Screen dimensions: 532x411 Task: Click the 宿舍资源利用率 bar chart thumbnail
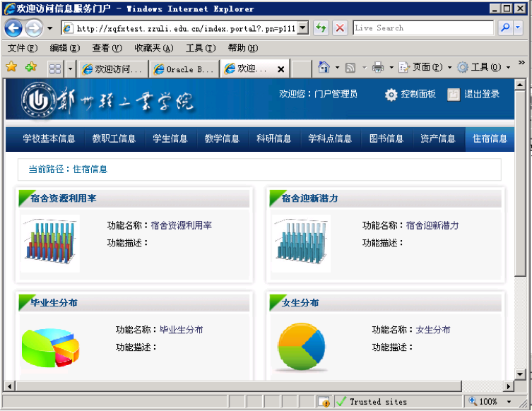tap(50, 244)
